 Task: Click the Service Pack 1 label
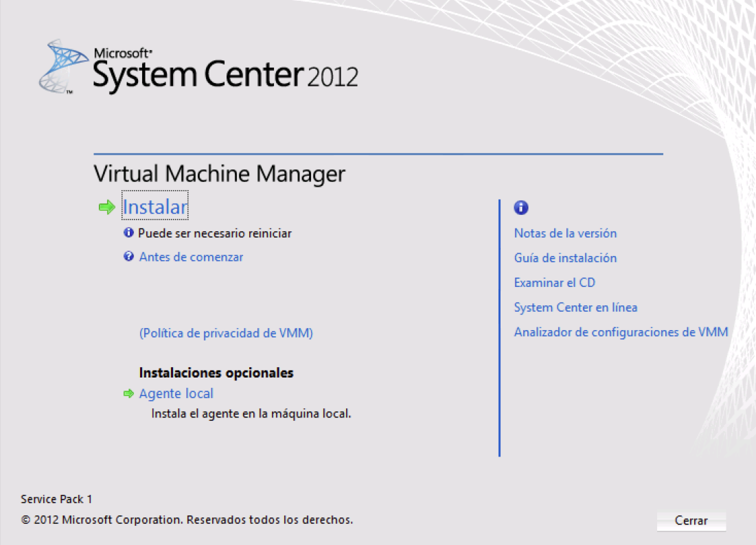click(56, 499)
